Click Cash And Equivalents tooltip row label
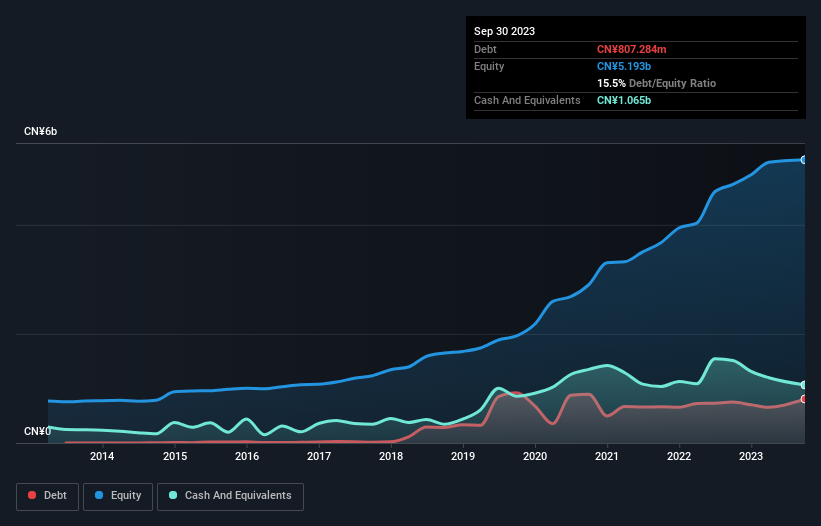821x526 pixels. (x=527, y=100)
